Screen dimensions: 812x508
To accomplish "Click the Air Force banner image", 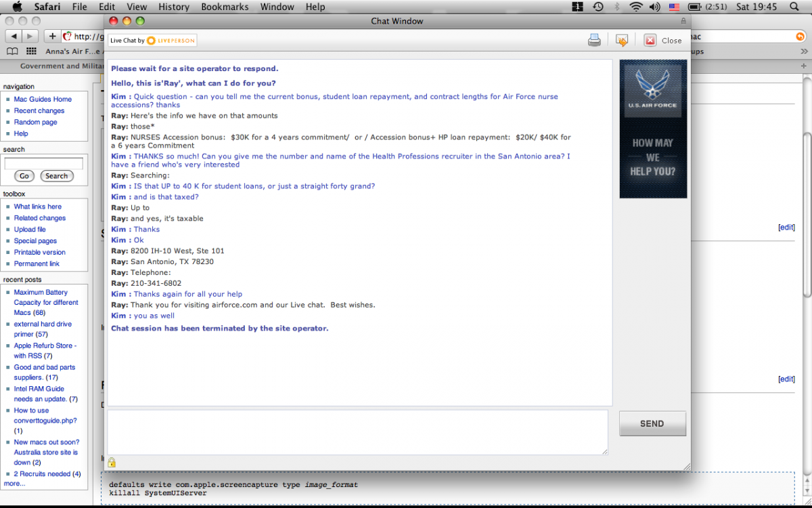I will click(653, 129).
